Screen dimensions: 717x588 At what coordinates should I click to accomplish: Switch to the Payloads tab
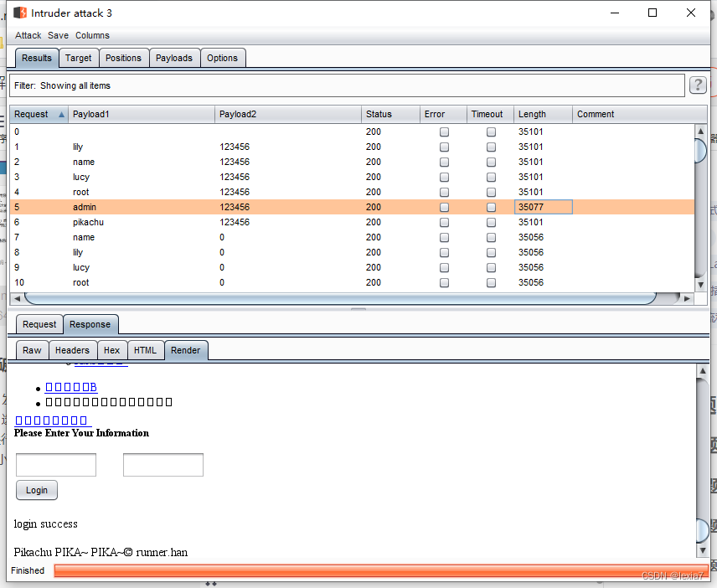pos(173,58)
